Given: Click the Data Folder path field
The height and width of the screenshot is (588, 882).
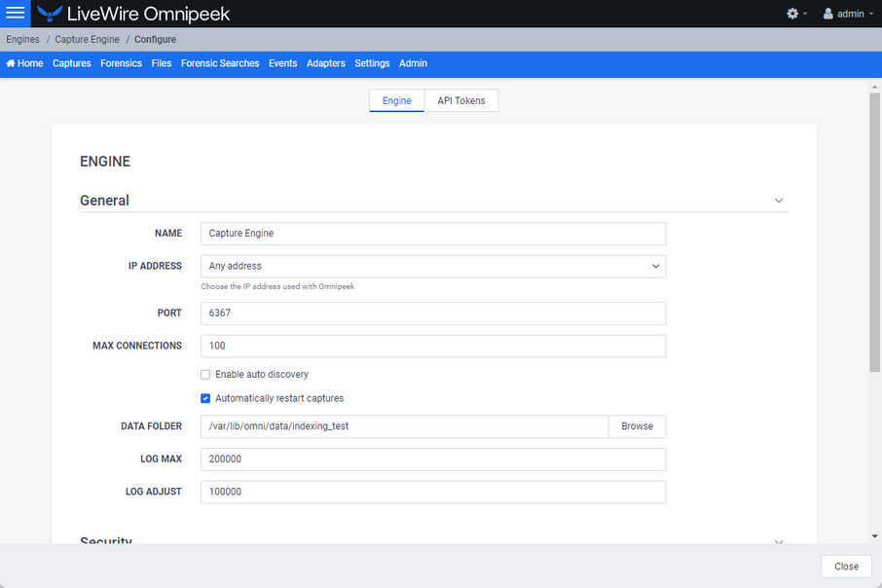Looking at the screenshot, I should pos(404,426).
